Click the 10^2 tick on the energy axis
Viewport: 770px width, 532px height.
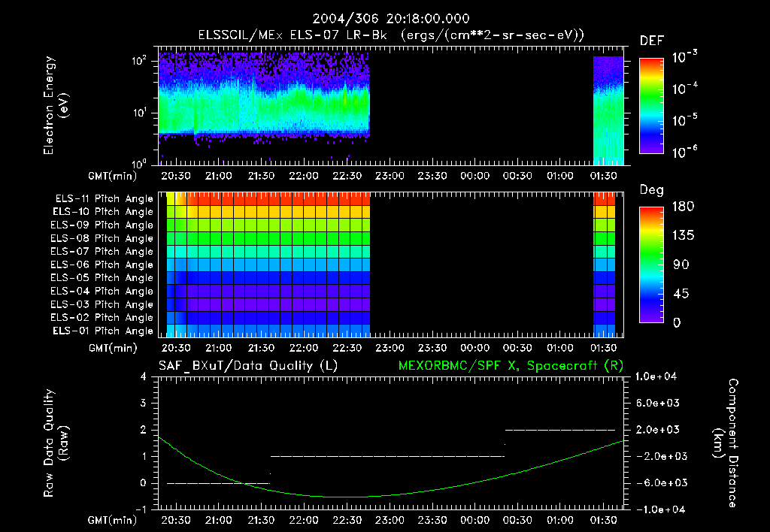139,61
